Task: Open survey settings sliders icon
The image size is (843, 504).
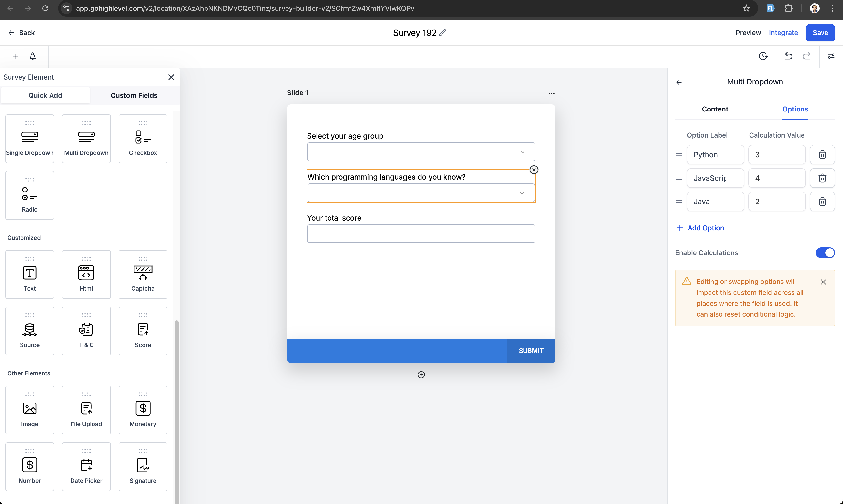Action: [831, 56]
